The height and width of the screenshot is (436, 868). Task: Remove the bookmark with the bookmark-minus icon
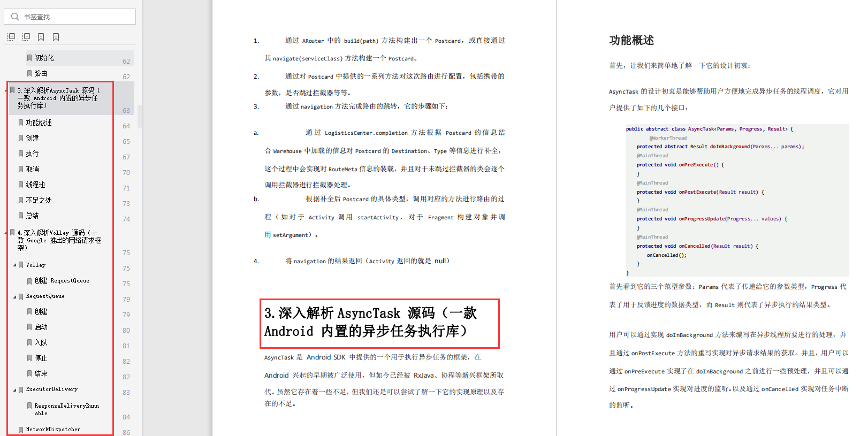[56, 37]
